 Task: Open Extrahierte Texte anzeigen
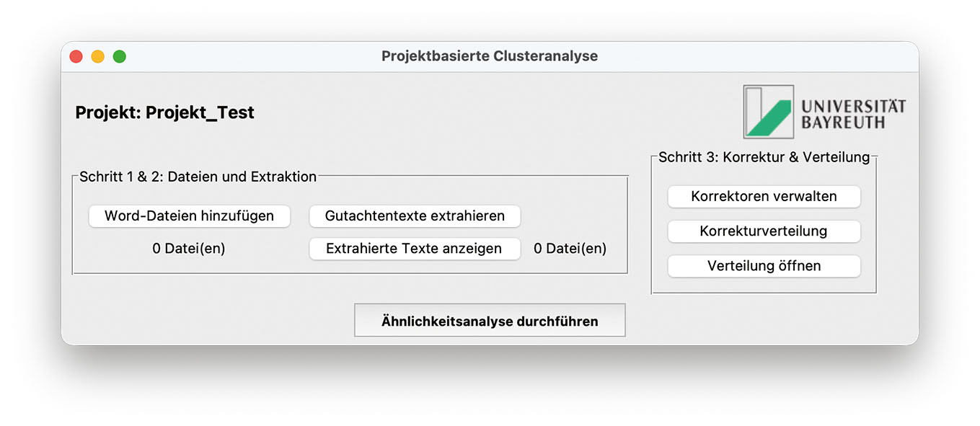pyautogui.click(x=415, y=249)
